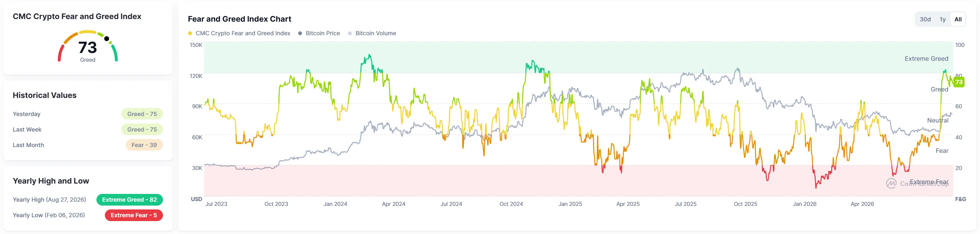Click the yellow Fear and Greed legend dot
The height and width of the screenshot is (234, 980).
(x=190, y=34)
